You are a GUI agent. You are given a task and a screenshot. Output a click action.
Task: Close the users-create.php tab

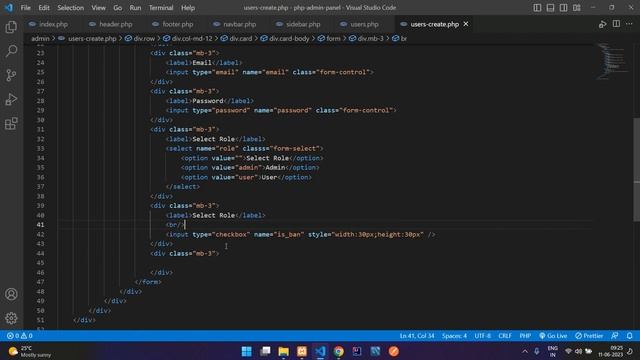[x=466, y=24]
